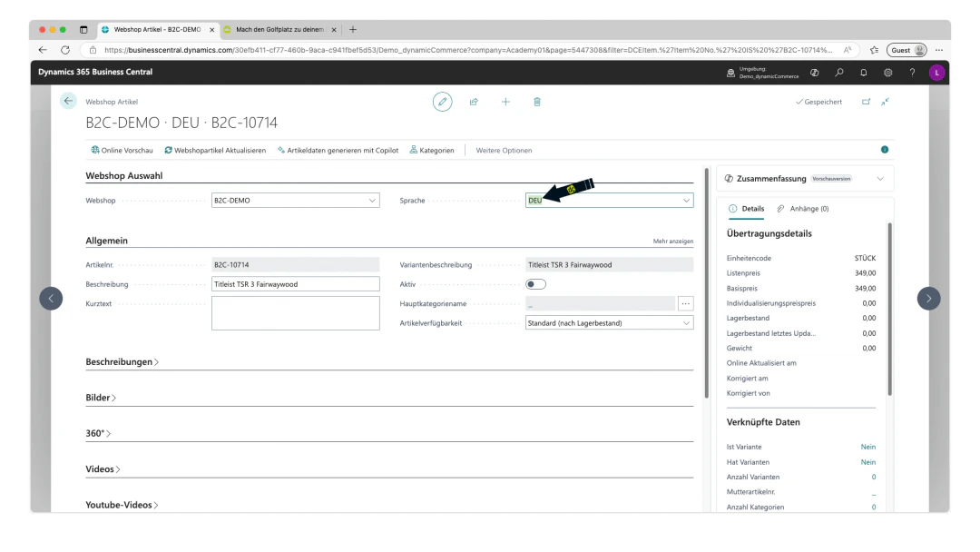The height and width of the screenshot is (552, 980).
Task: Click the browser read aloud icon
Action: pos(848,50)
